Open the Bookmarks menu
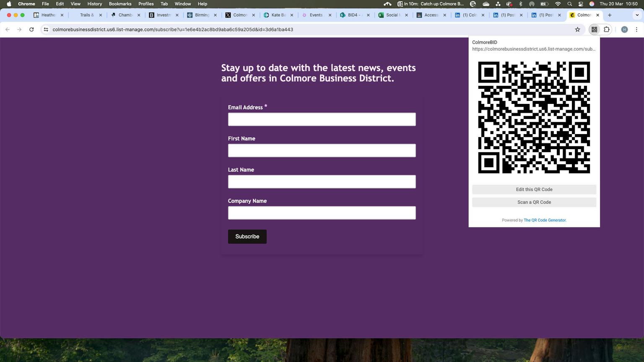The width and height of the screenshot is (644, 362). 120,4
